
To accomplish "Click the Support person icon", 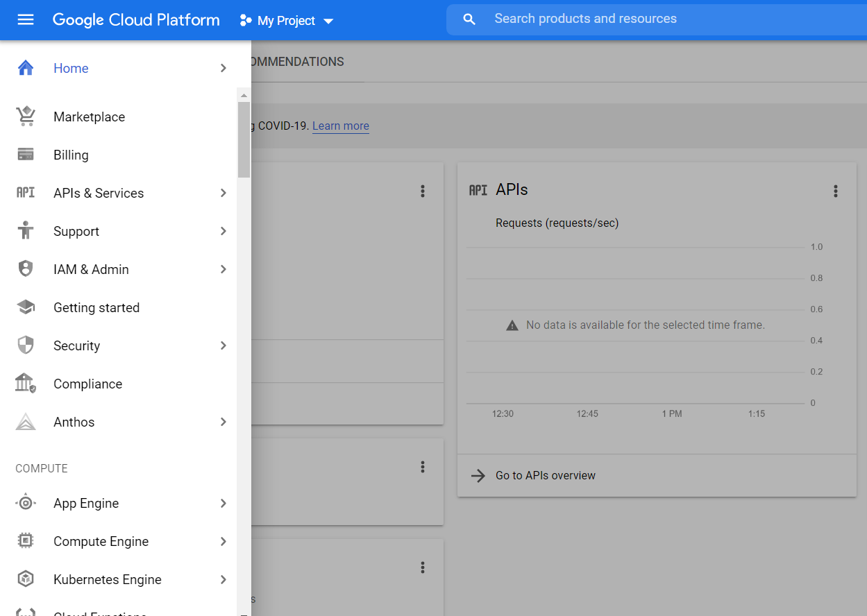I will click(26, 230).
